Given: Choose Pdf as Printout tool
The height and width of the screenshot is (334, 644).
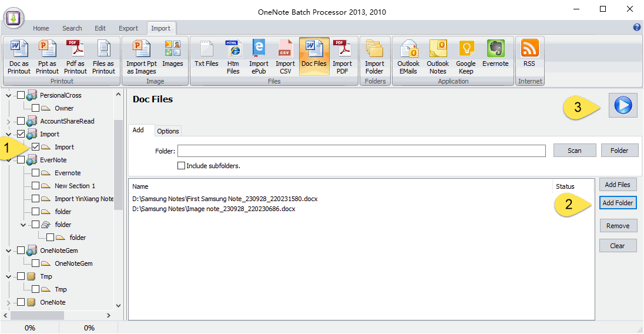Looking at the screenshot, I should (x=75, y=57).
